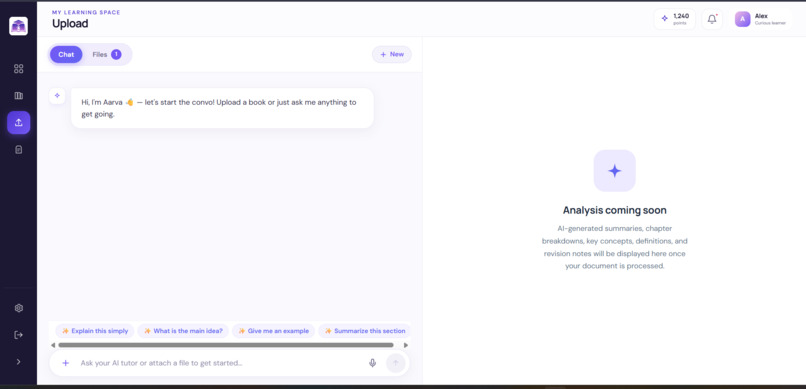Click the suggestions horizontal scrollbar thumb

pyautogui.click(x=226, y=345)
